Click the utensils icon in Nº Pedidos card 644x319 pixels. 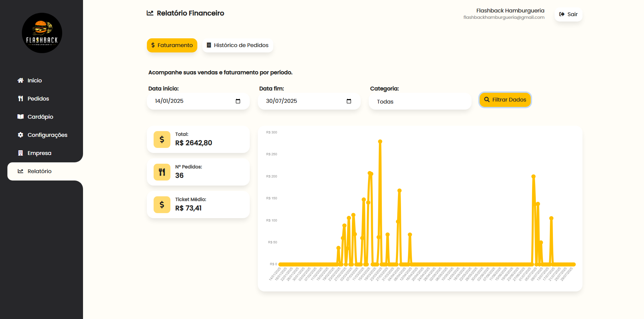(162, 172)
